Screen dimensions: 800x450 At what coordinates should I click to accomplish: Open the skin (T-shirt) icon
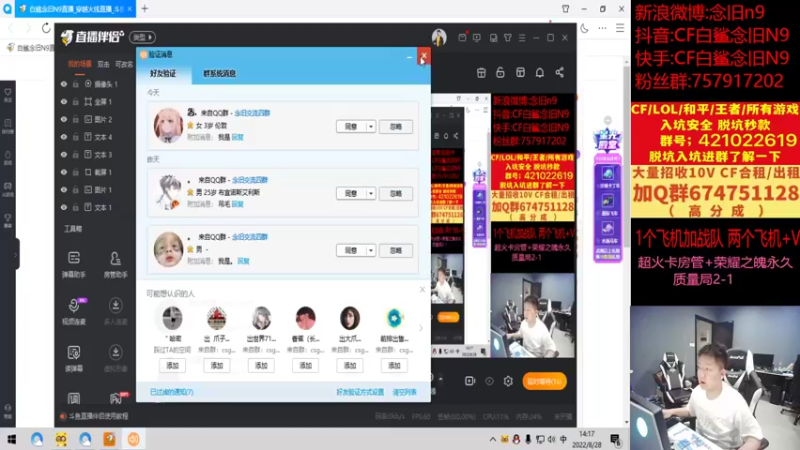point(508,38)
